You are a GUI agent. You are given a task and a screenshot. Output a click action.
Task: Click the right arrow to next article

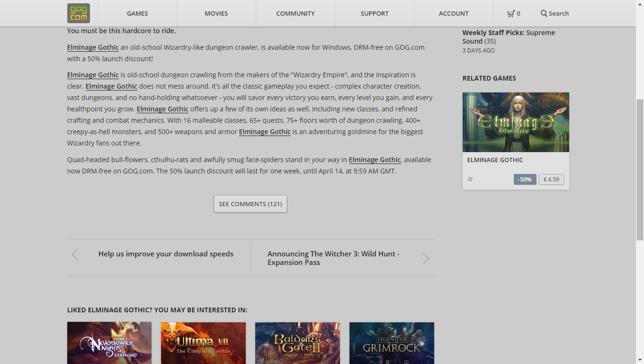tap(426, 258)
